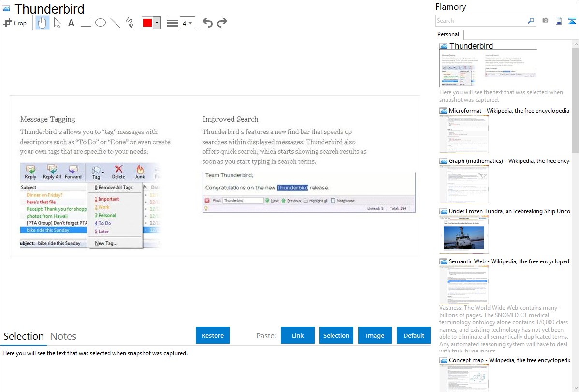Open the line width dropdown showing 4

click(188, 23)
